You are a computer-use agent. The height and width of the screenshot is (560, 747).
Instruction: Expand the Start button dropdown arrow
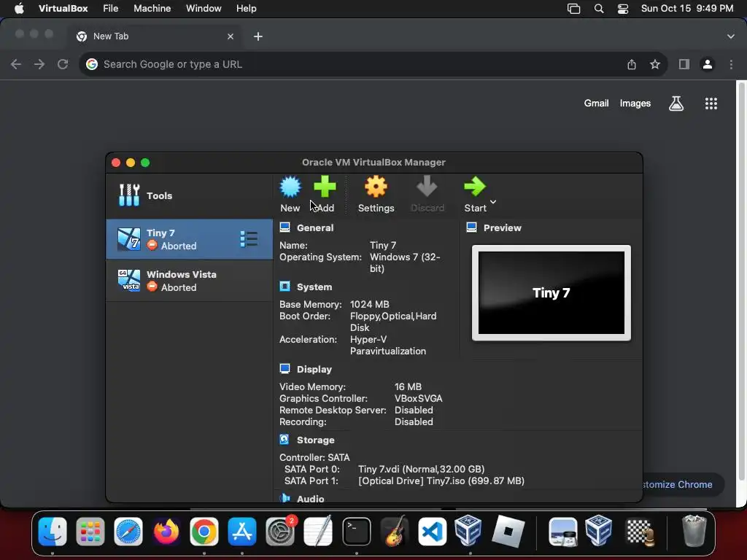[493, 202]
